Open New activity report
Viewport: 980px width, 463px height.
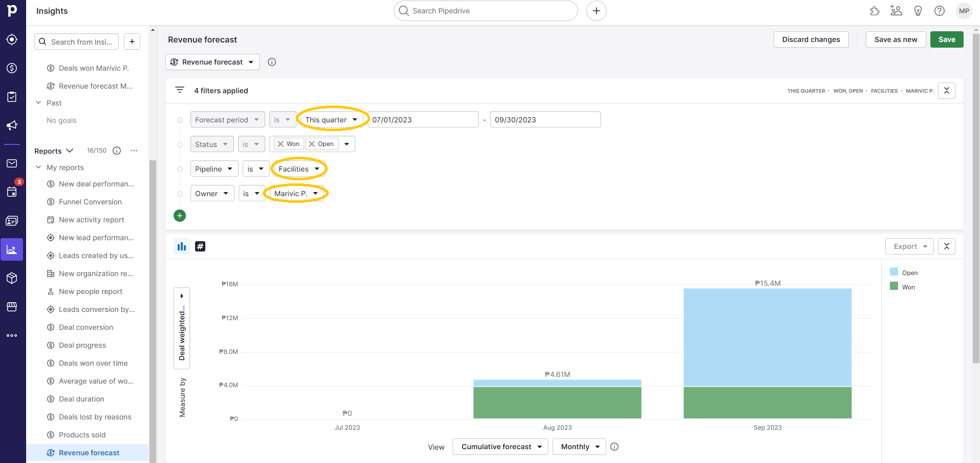pos(91,220)
